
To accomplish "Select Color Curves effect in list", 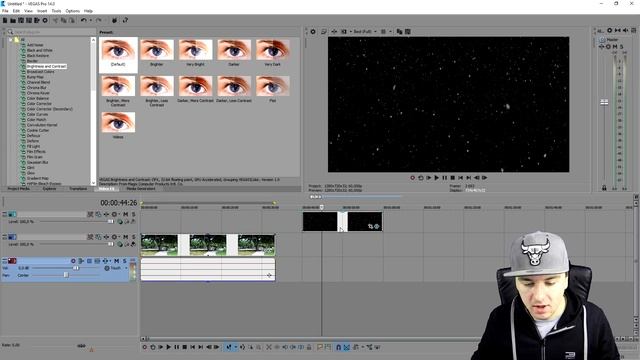I will [x=37, y=114].
